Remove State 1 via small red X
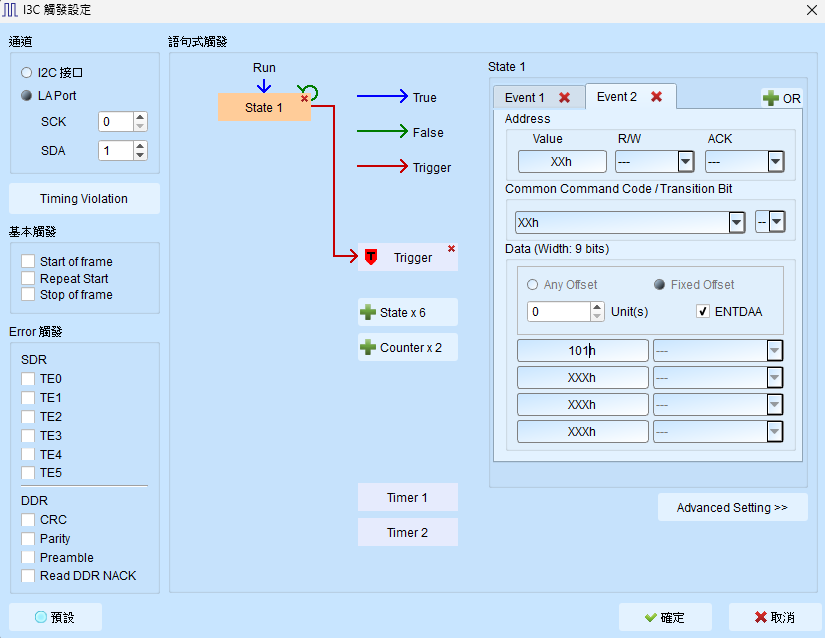825x638 pixels. [304, 99]
